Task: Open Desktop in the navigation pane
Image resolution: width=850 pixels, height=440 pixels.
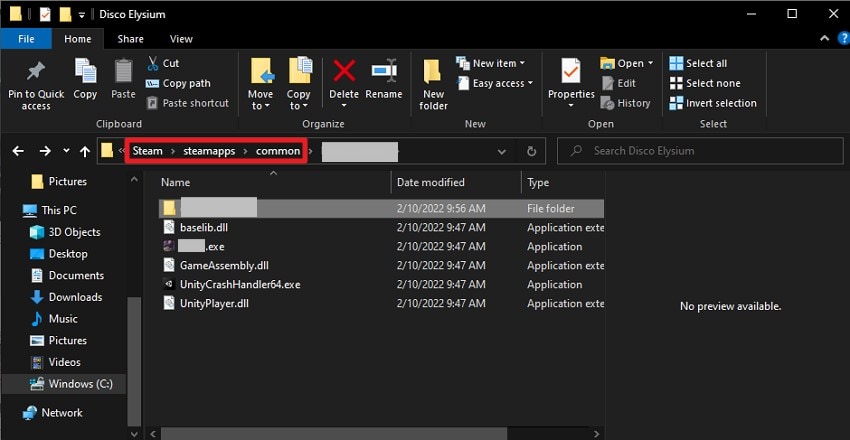Action: 59,254
